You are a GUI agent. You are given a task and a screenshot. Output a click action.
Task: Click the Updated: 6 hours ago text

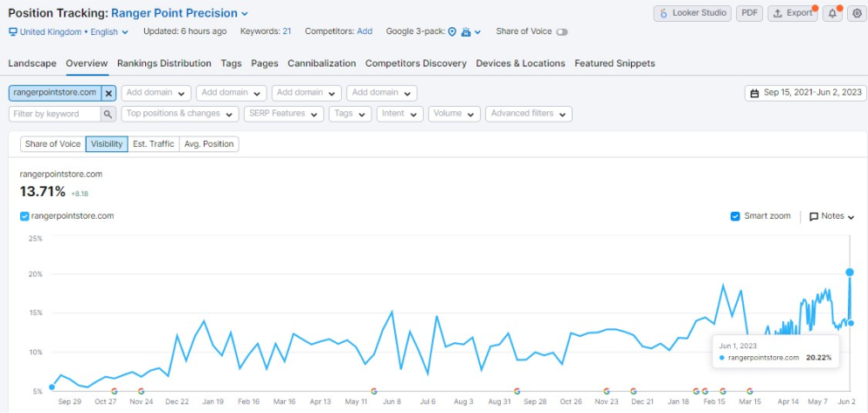(x=185, y=31)
